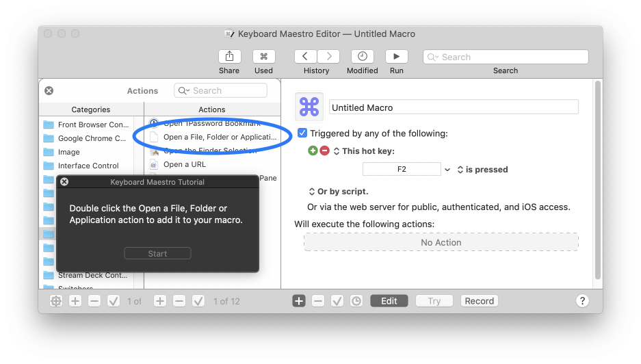Open help with the question mark button
The height and width of the screenshot is (364, 641).
coord(582,301)
